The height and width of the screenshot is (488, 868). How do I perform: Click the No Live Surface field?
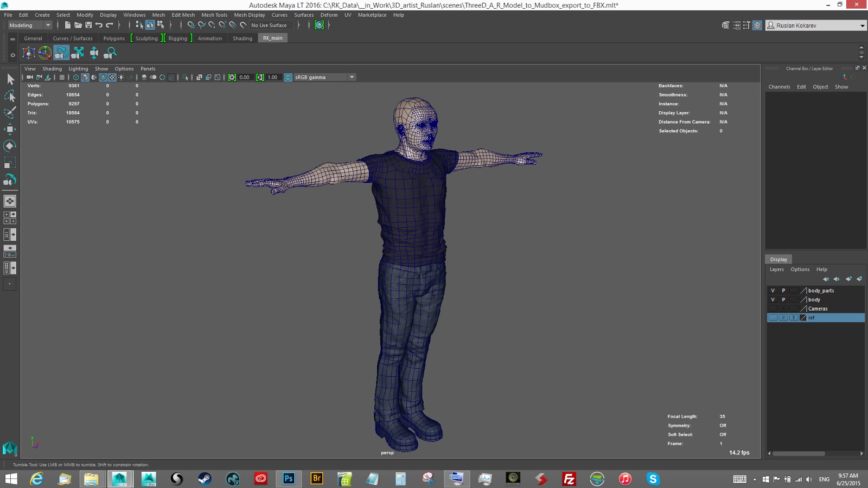coord(269,25)
